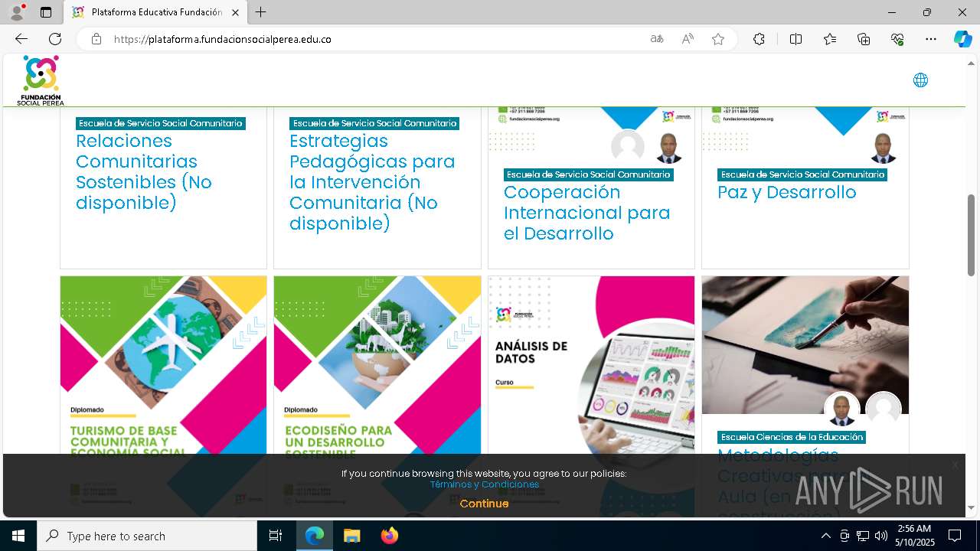Open the browser profile avatar icon
This screenshot has width=980, height=551.
[17, 12]
